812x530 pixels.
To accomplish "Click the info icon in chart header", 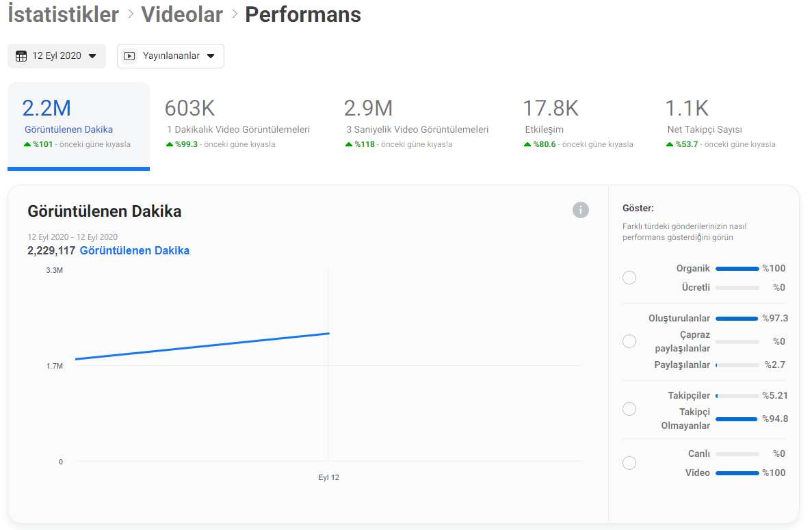I will (x=580, y=210).
